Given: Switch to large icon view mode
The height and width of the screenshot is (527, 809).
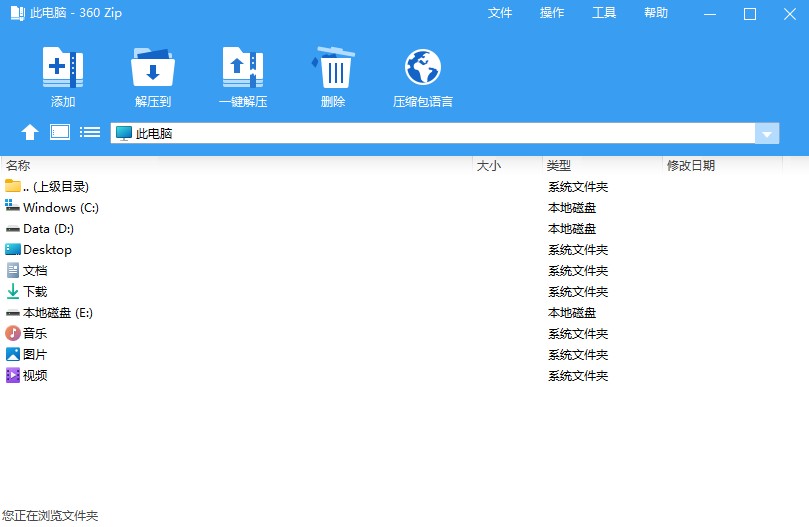Looking at the screenshot, I should (x=60, y=132).
